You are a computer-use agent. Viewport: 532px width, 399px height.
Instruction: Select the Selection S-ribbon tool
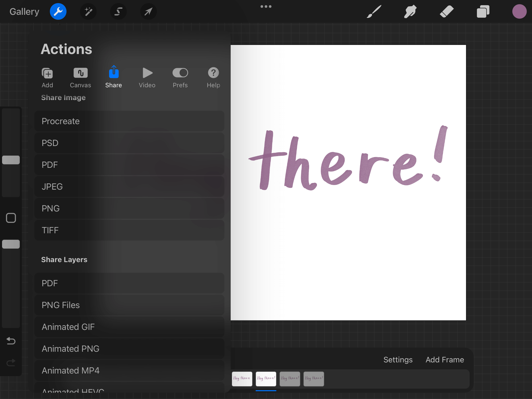coord(118,11)
